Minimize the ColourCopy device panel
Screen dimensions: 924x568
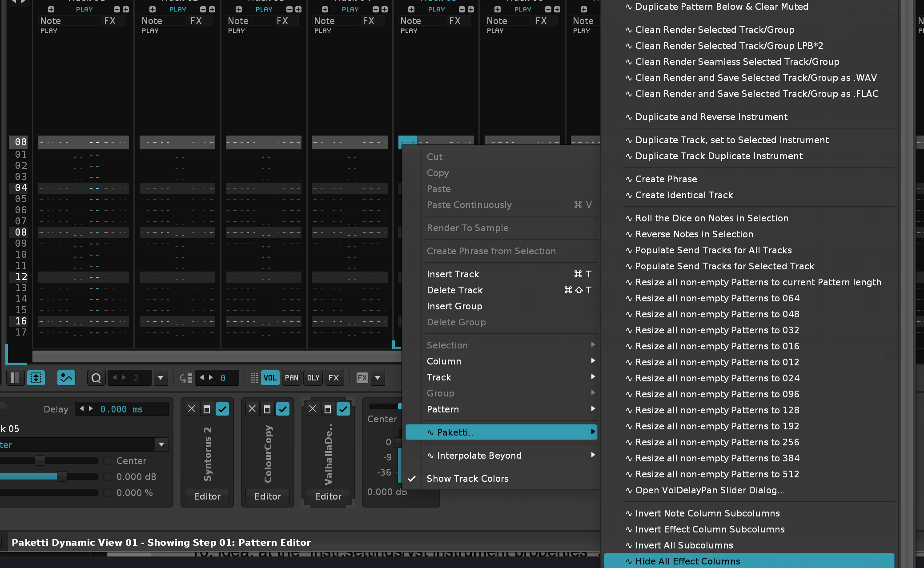coord(267,409)
